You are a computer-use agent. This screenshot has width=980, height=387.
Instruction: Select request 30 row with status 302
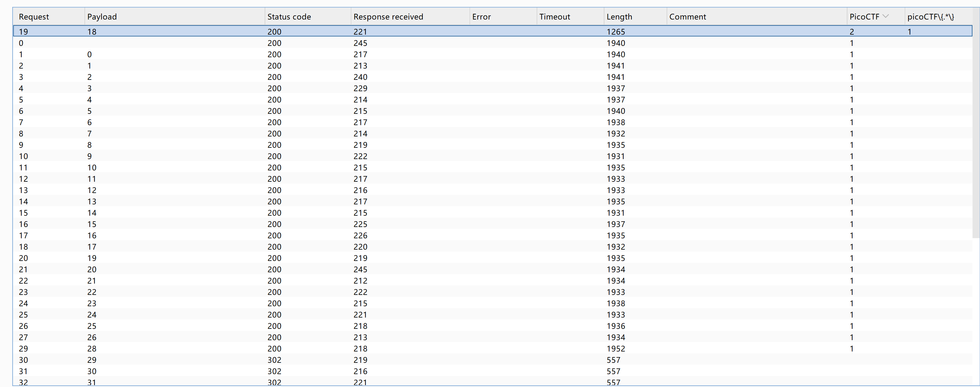coord(493,360)
